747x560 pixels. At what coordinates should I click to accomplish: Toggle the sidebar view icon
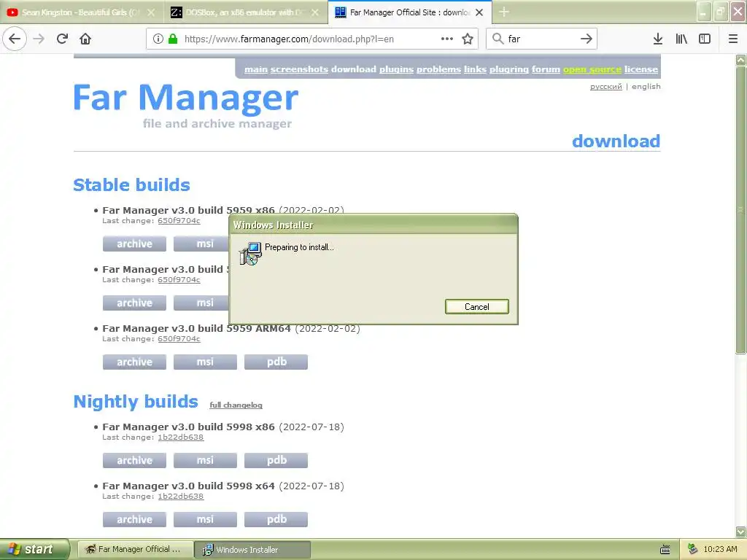point(705,39)
